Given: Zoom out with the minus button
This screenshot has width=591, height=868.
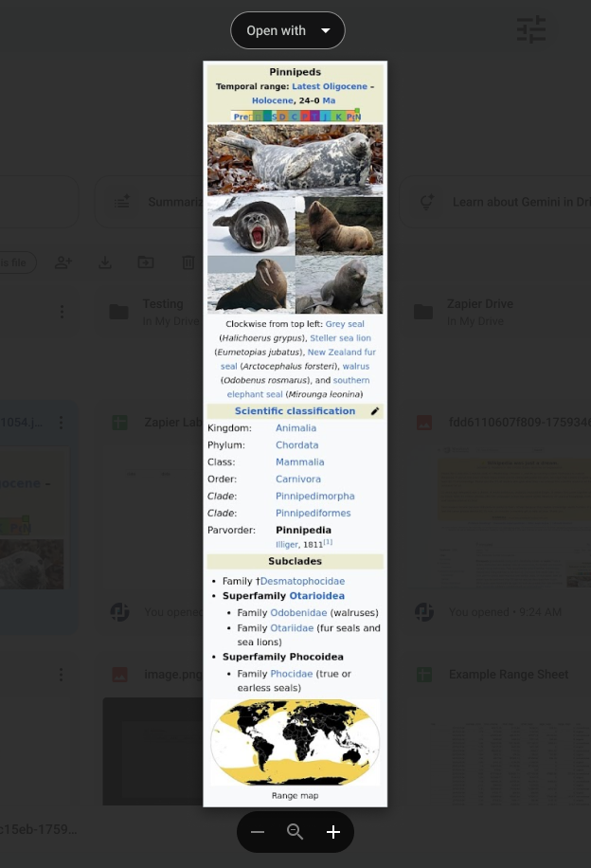Looking at the screenshot, I should click(258, 831).
